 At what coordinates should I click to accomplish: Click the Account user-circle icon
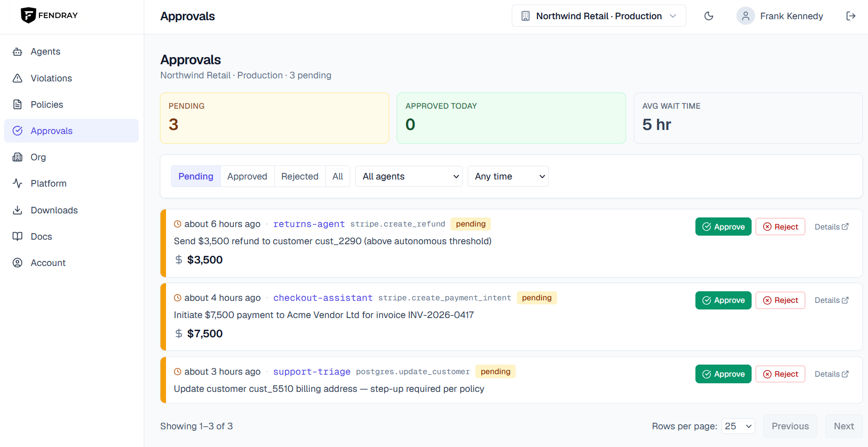click(x=18, y=263)
